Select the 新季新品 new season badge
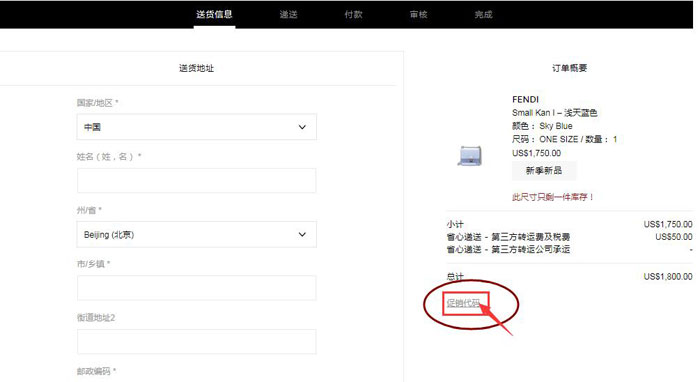 544,170
